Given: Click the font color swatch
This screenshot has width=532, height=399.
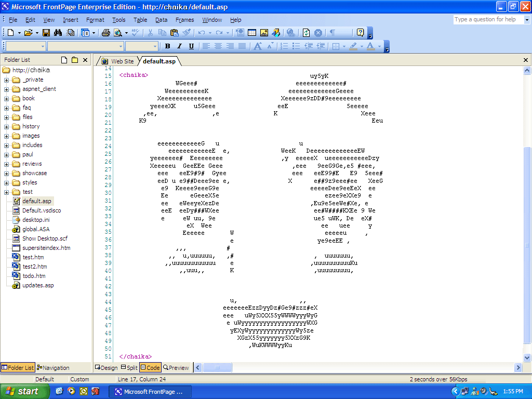Looking at the screenshot, I should point(370,46).
